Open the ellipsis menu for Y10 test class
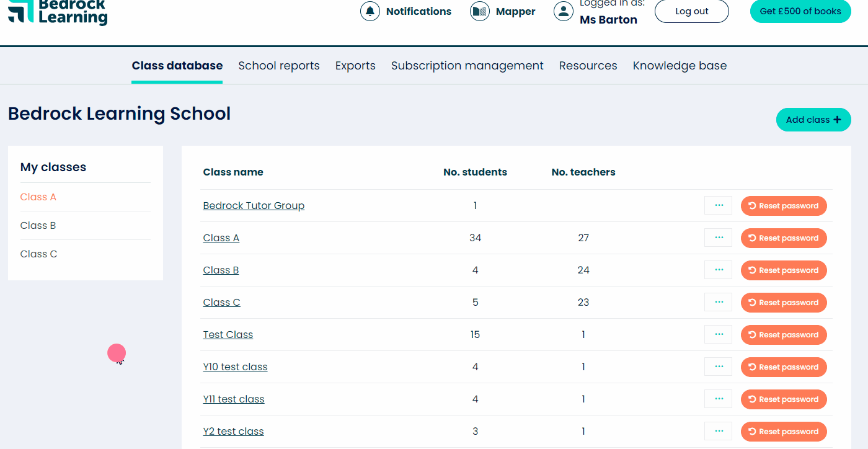This screenshot has width=868, height=449. [717, 366]
